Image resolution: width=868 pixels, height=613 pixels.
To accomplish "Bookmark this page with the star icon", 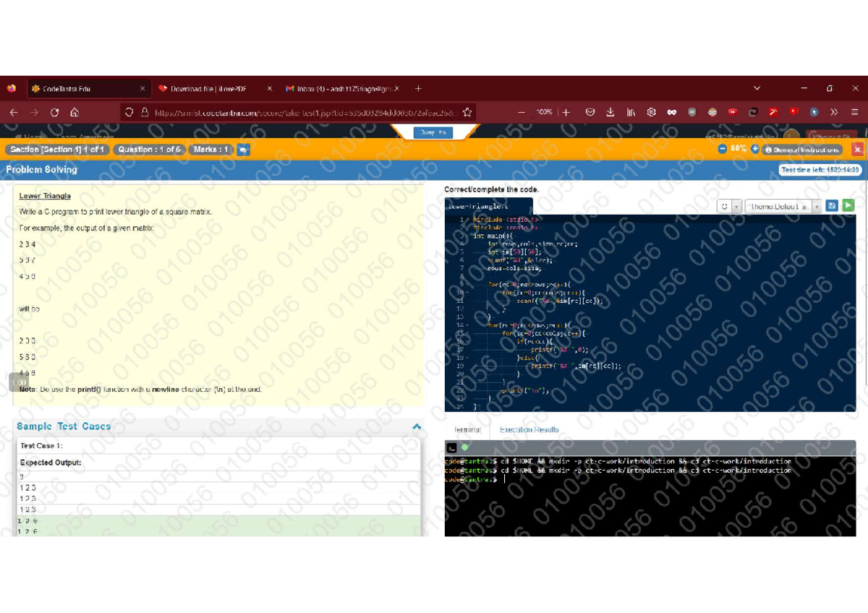I will pyautogui.click(x=467, y=112).
